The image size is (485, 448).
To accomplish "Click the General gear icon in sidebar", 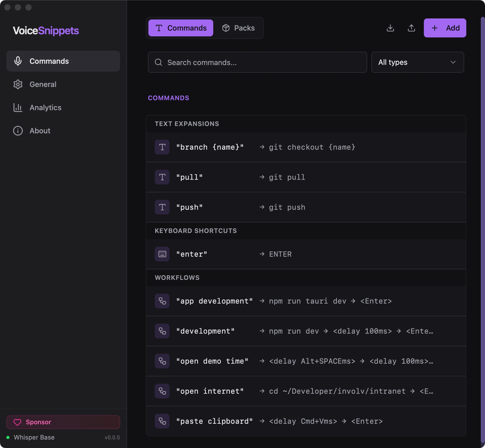I will click(18, 84).
